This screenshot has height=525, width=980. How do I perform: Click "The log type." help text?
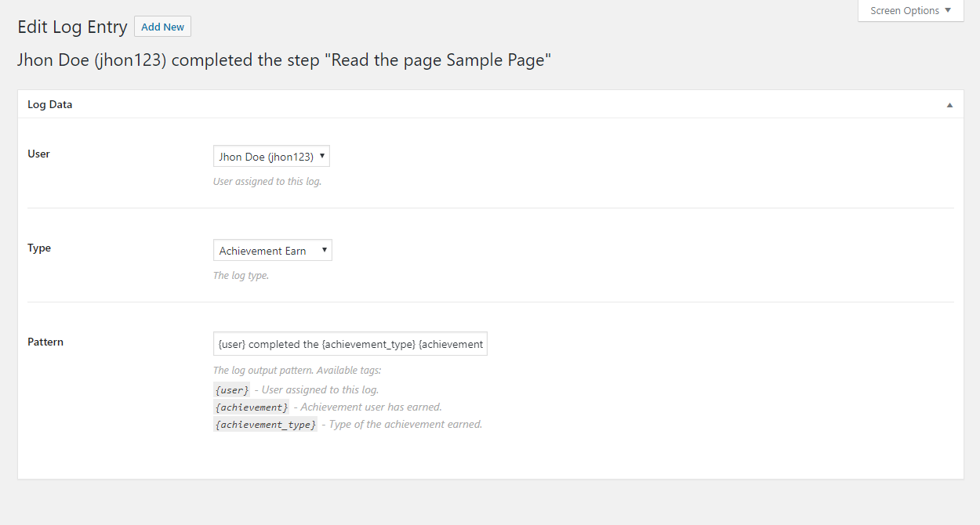[241, 276]
